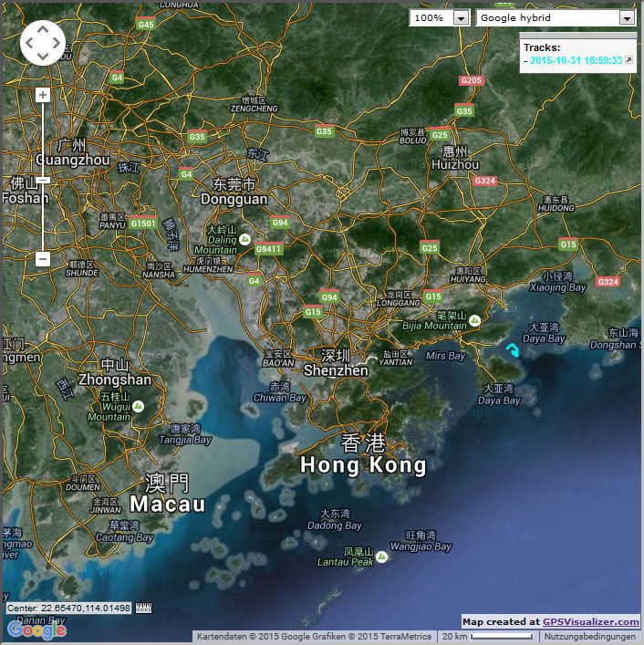Click the Lantau Peak marker icon
Image resolution: width=644 pixels, height=645 pixels.
pyautogui.click(x=382, y=556)
